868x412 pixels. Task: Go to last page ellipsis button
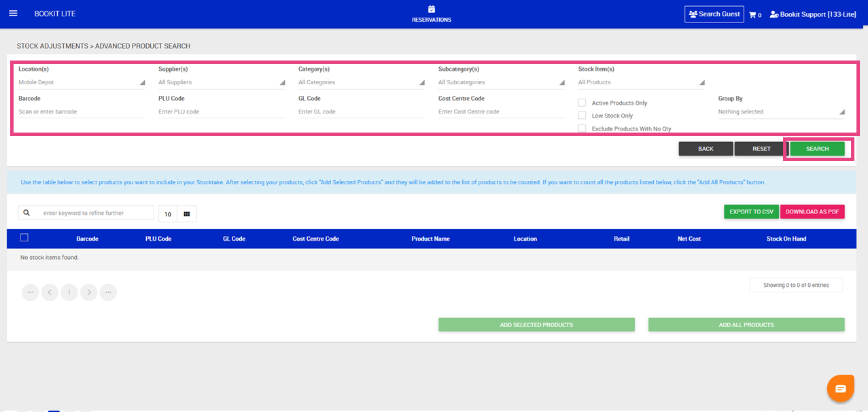tap(108, 292)
